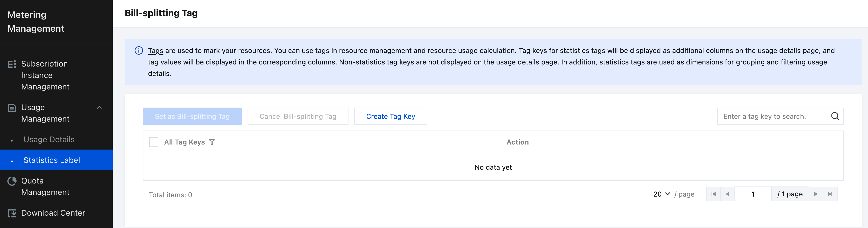Select the Statistics Label submenu item
This screenshot has width=868, height=228.
[x=56, y=160]
